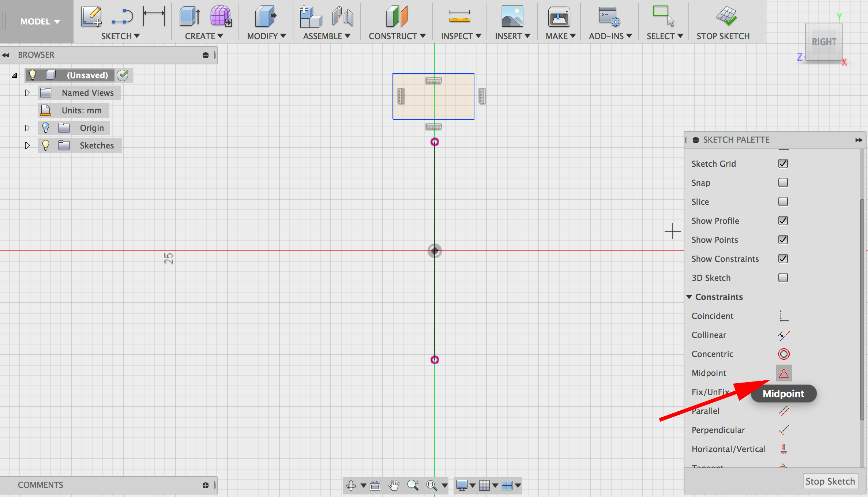Expand the Comments panel plus button
The width and height of the screenshot is (868, 497).
[206, 485]
